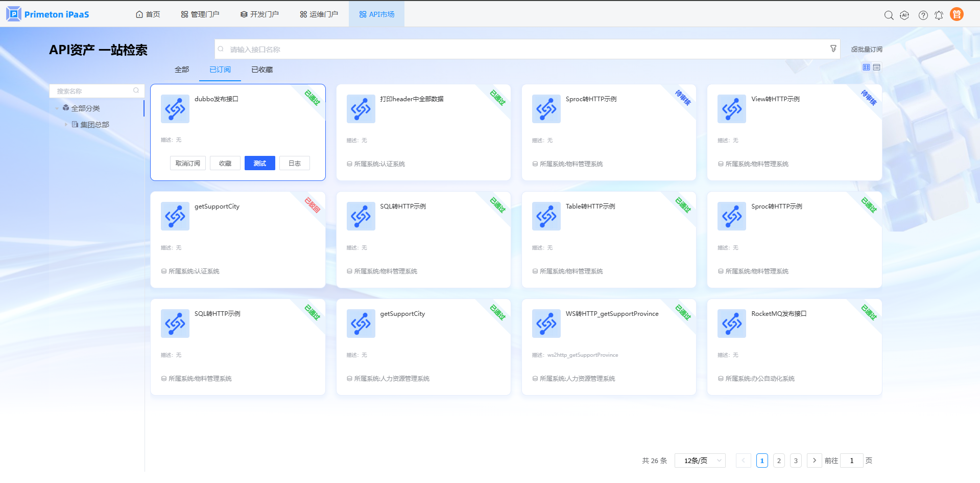Open the 12条/页 page size dropdown
Image resolution: width=980 pixels, height=483 pixels.
click(x=700, y=461)
